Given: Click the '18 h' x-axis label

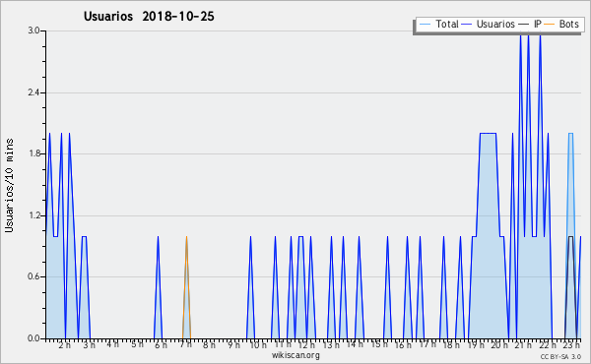Looking at the screenshot, I should tap(451, 345).
